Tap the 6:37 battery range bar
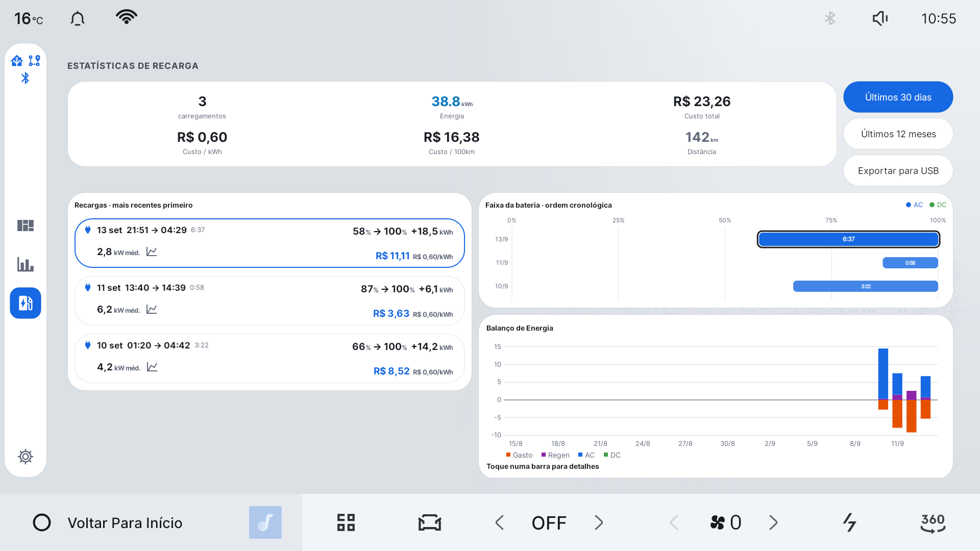The width and height of the screenshot is (980, 551). click(848, 239)
